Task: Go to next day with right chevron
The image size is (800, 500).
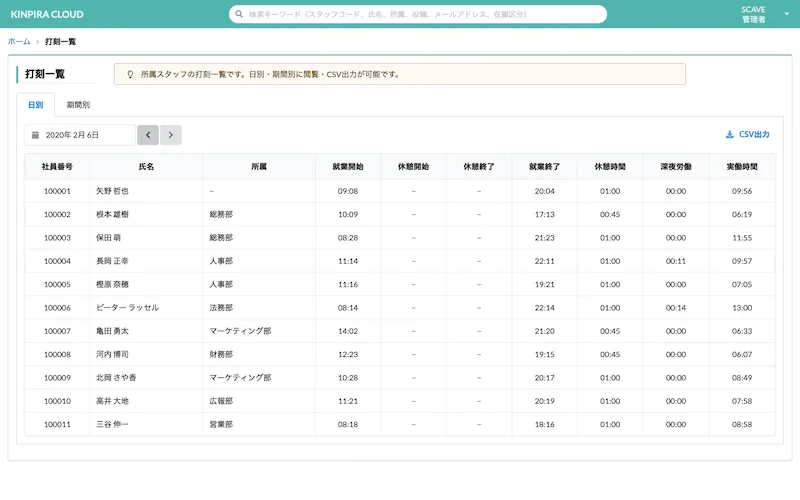Action: 171,135
